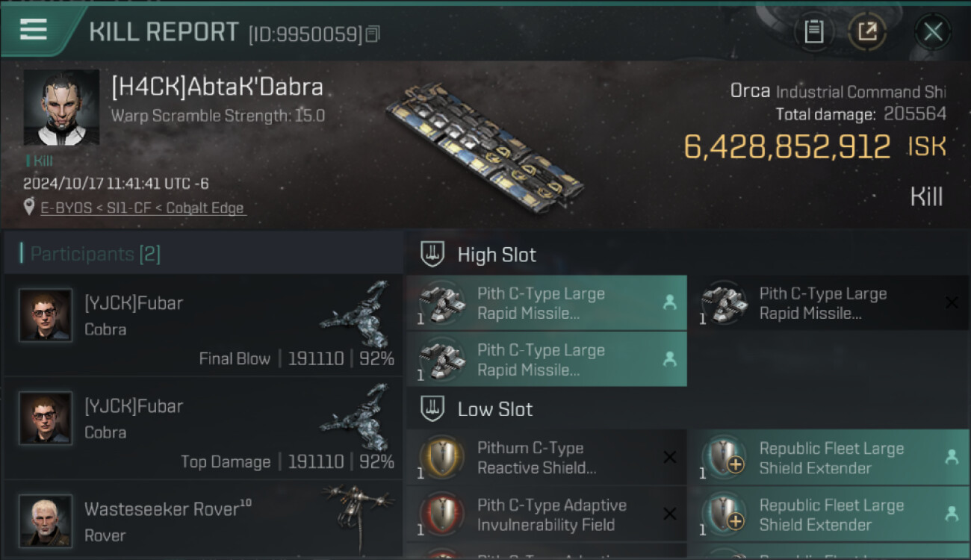Close the kill report window
Image resolution: width=971 pixels, height=560 pixels.
click(x=933, y=32)
